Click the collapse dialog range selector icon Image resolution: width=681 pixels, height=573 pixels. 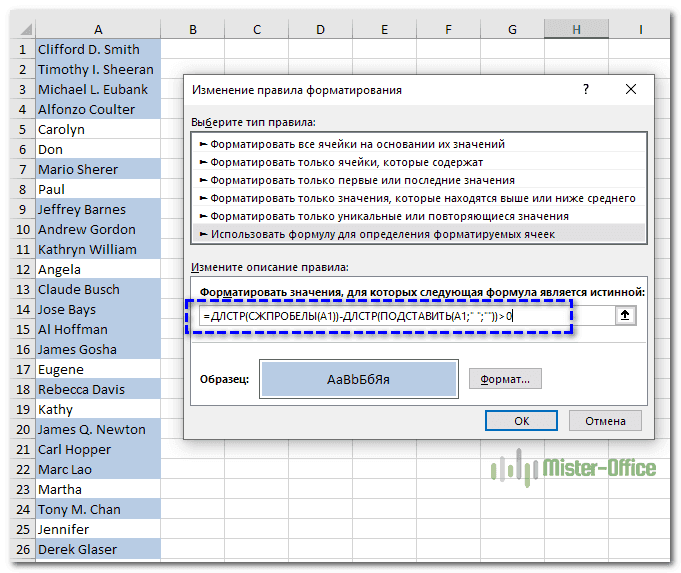(627, 316)
